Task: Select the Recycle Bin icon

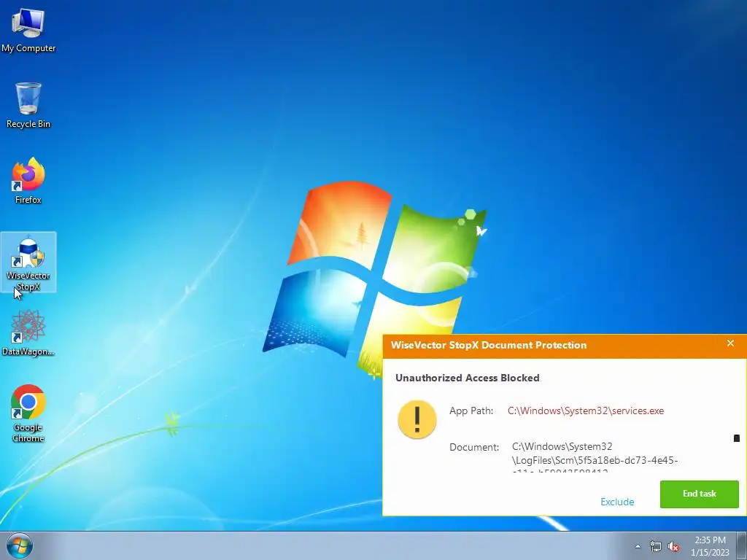Action: point(28,105)
